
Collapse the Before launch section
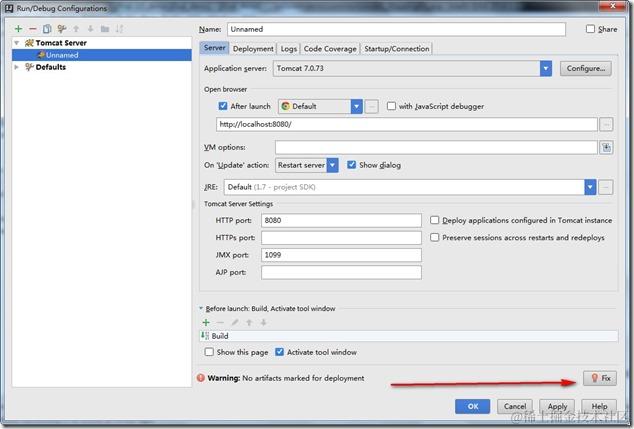[201, 308]
